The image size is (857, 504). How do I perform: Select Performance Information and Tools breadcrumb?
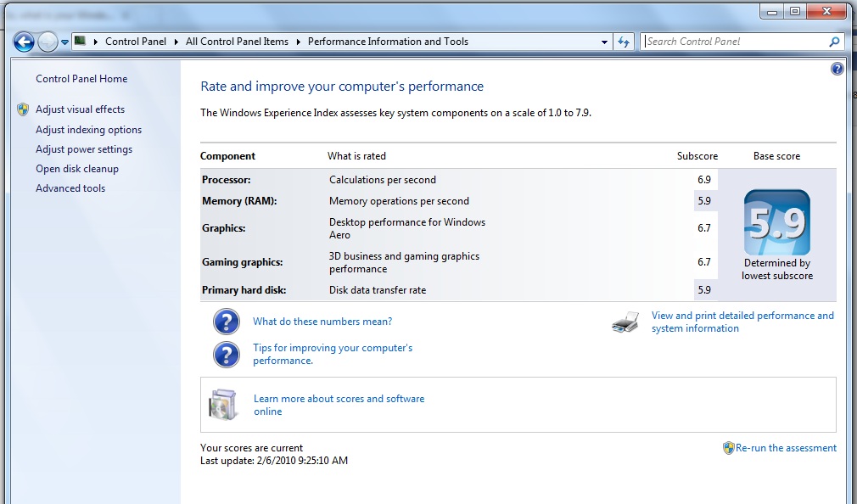point(388,42)
